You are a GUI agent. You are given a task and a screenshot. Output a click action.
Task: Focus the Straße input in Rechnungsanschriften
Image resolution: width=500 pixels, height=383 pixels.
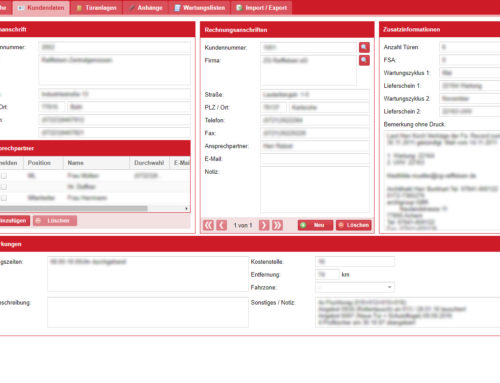[315, 95]
